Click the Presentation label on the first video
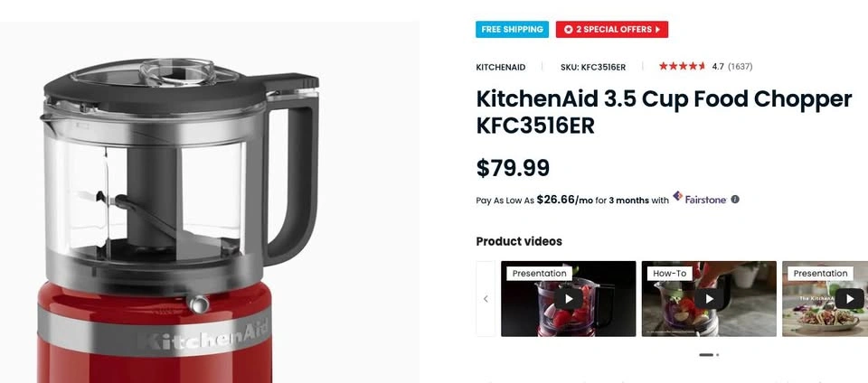 (539, 274)
